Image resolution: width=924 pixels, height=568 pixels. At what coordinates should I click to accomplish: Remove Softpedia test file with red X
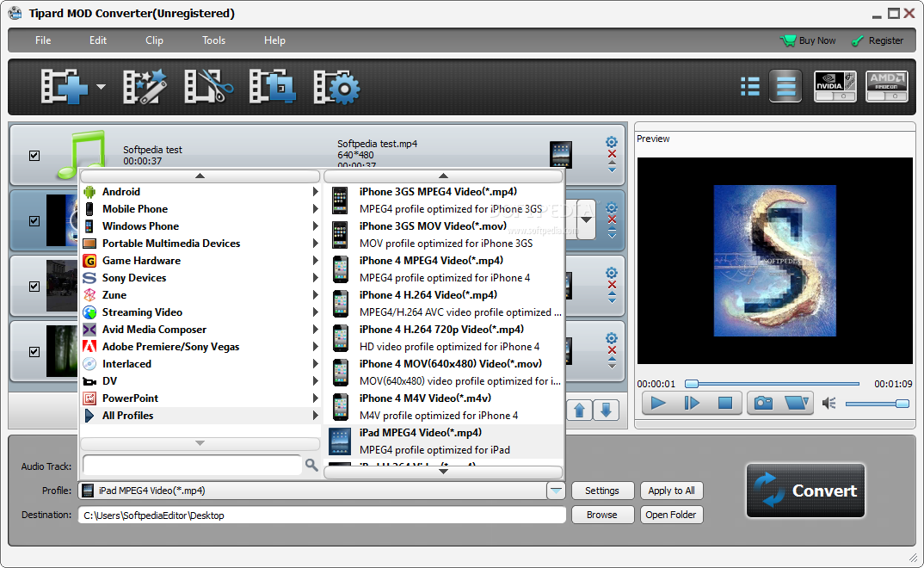tap(612, 154)
